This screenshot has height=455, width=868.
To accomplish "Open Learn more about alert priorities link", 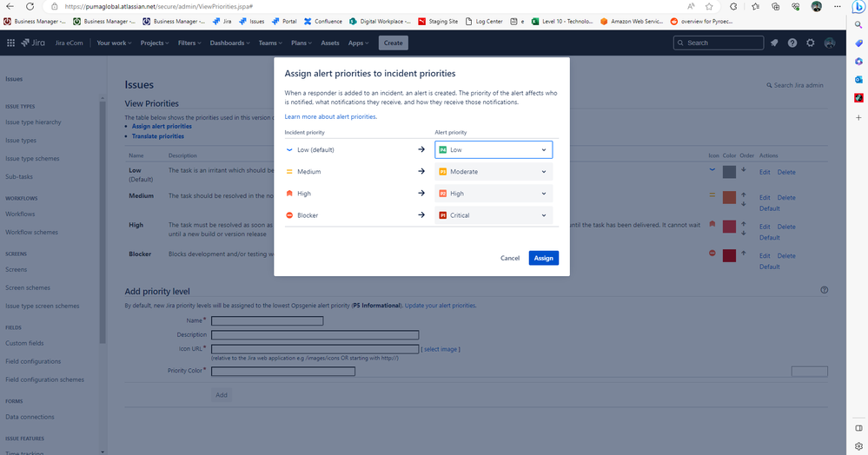I will click(x=330, y=117).
